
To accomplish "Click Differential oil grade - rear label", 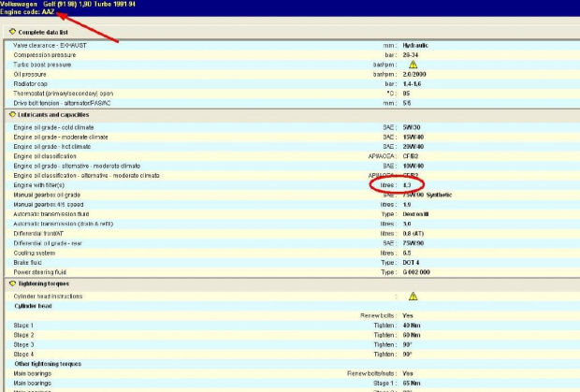I will (48, 243).
